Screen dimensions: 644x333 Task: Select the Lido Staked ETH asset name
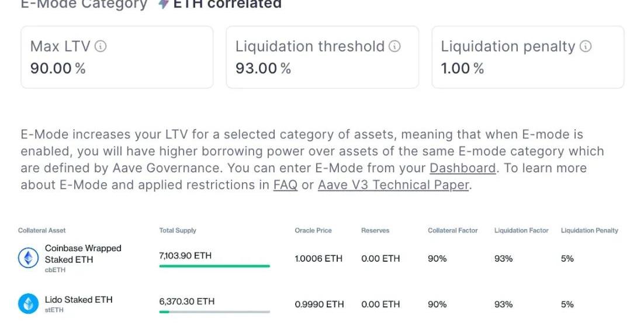[78, 300]
